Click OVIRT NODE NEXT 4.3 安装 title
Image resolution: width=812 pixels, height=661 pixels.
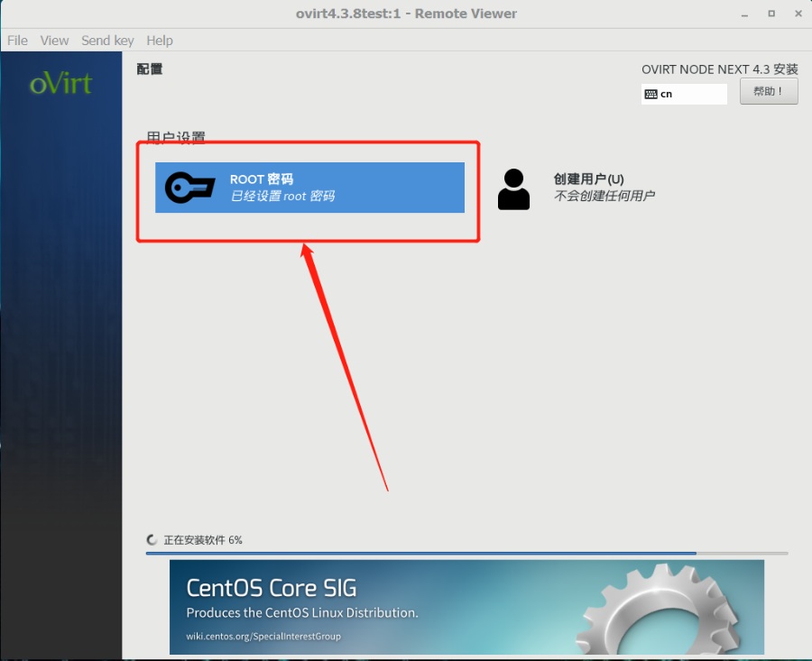(x=720, y=69)
